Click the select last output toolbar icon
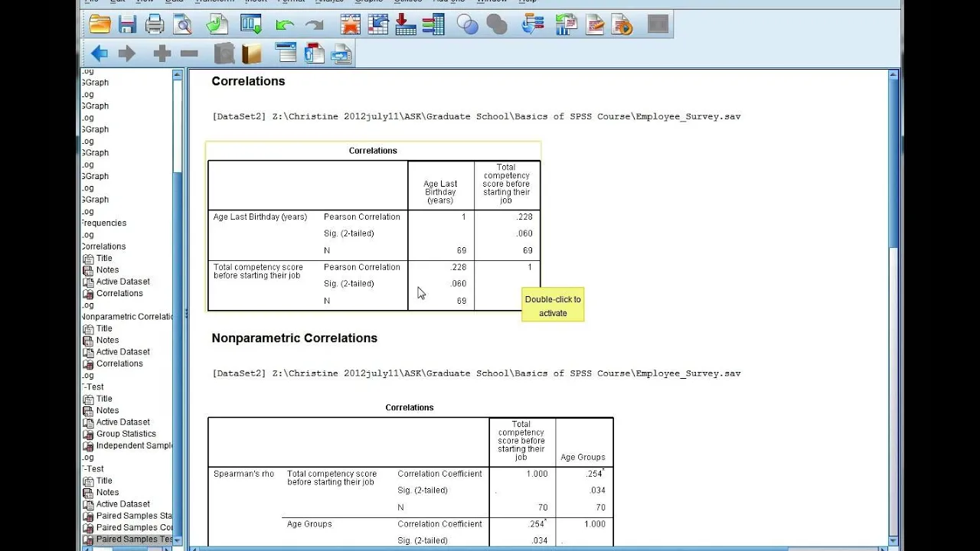This screenshot has height=551, width=980. [x=532, y=24]
